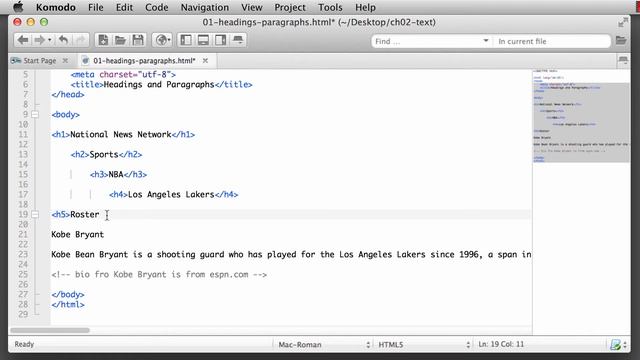This screenshot has width=640, height=360.
Task: Click line number 23 in the gutter
Action: (x=23, y=254)
